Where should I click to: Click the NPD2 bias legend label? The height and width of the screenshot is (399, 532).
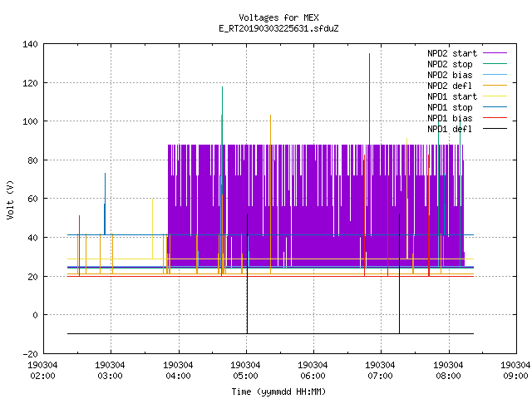click(x=450, y=75)
